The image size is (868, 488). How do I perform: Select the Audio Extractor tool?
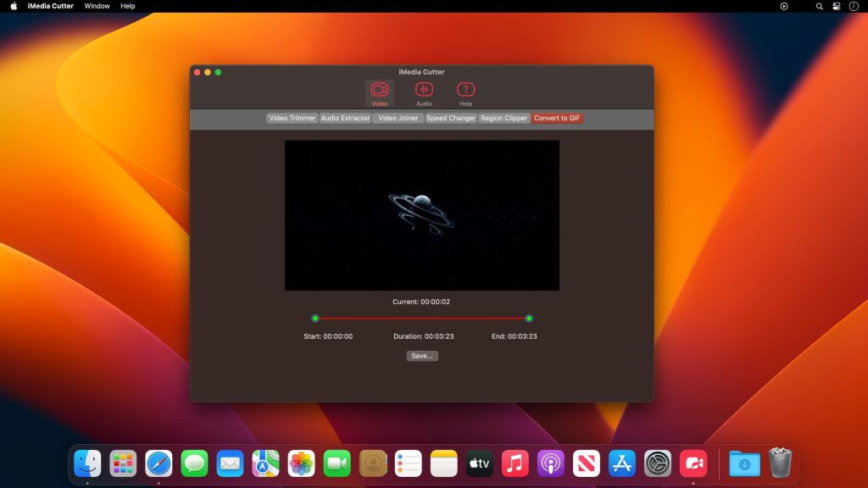pyautogui.click(x=344, y=119)
